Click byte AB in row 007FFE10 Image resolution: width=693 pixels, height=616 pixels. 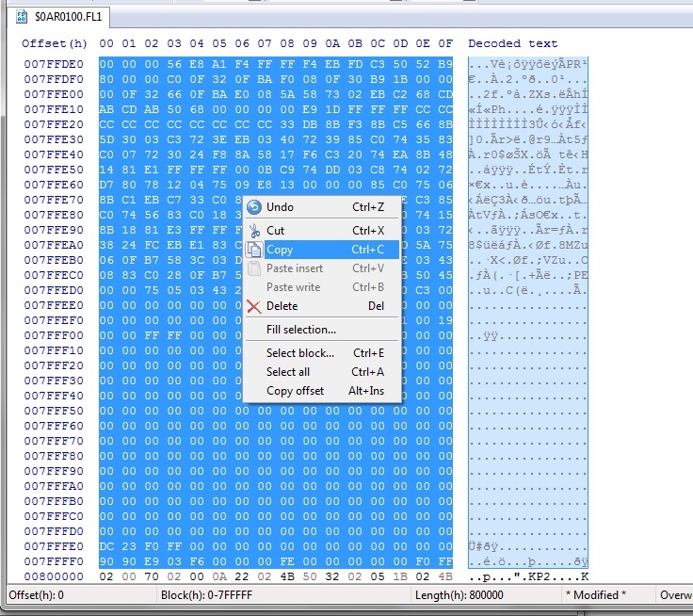(x=106, y=109)
